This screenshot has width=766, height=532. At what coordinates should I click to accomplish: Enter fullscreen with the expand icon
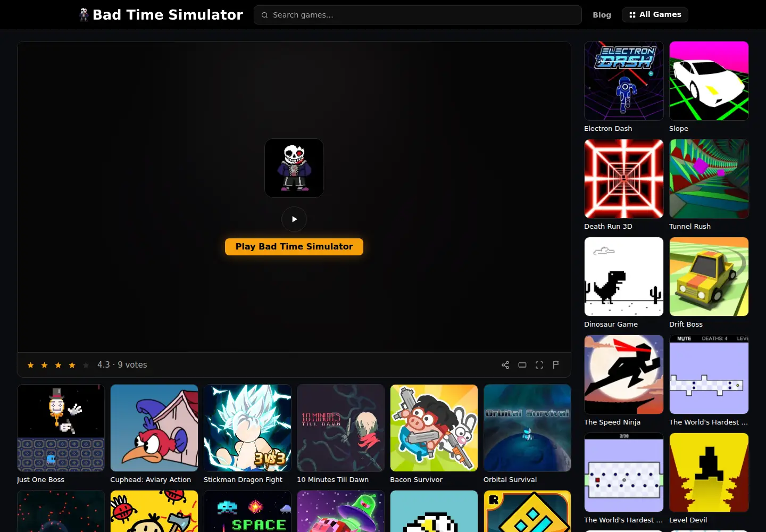(x=539, y=365)
